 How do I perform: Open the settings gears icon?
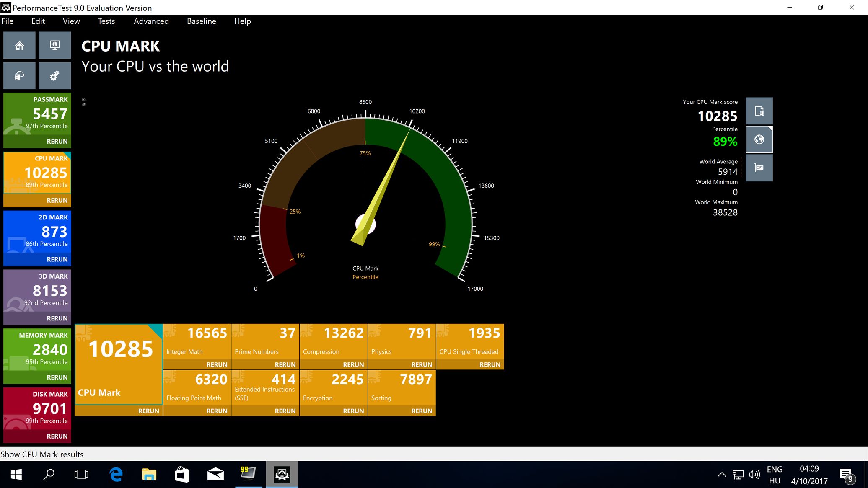click(x=55, y=76)
